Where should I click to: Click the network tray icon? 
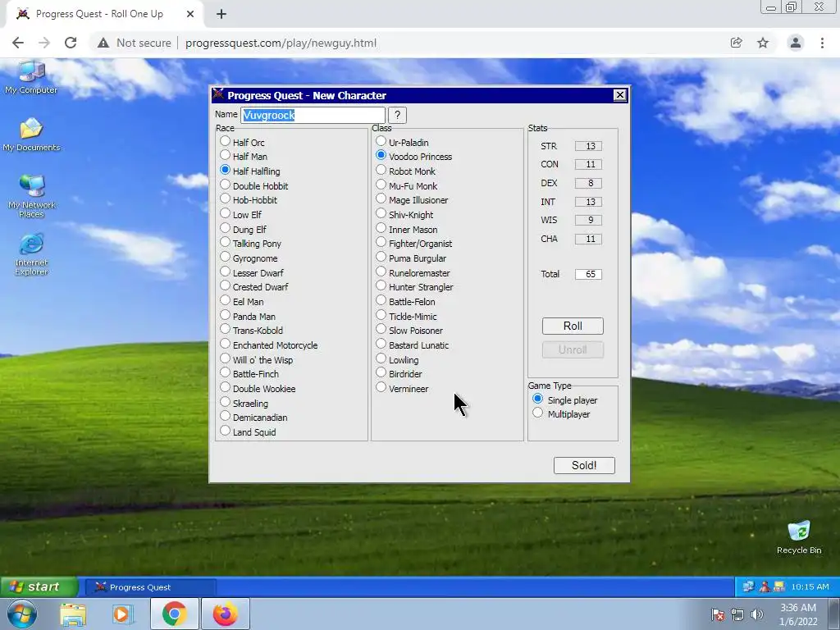[737, 614]
